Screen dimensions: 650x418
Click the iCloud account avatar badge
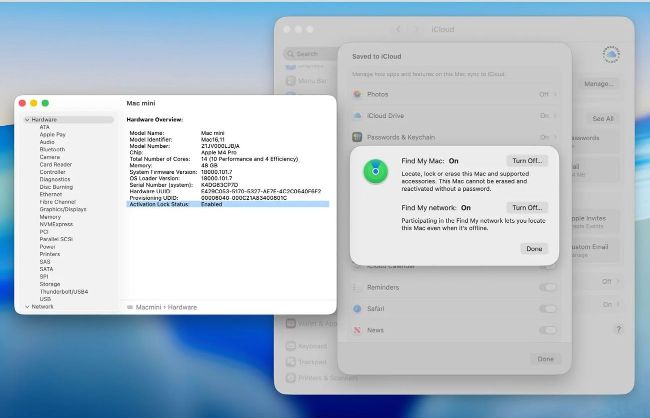point(611,54)
